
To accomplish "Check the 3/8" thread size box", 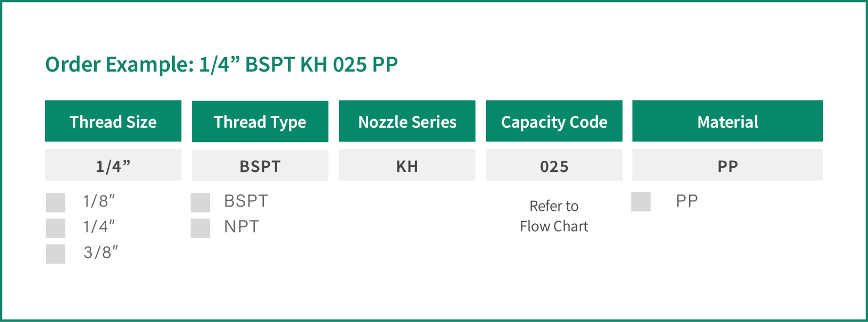I will tap(56, 254).
